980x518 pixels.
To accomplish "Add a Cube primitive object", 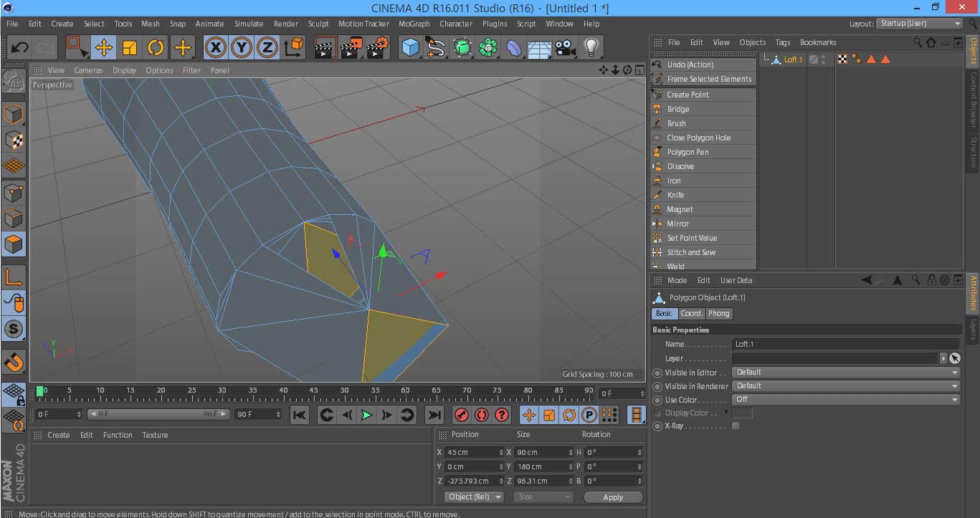I will pyautogui.click(x=410, y=48).
